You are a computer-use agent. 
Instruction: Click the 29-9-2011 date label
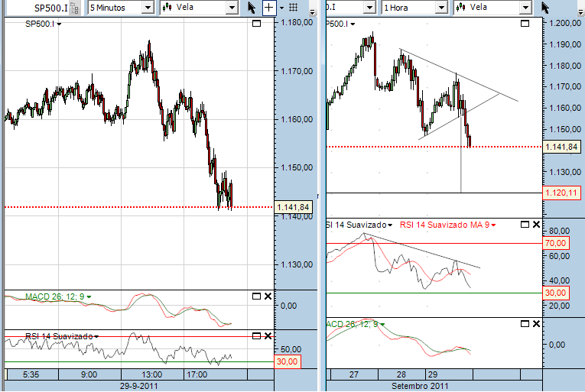click(138, 386)
